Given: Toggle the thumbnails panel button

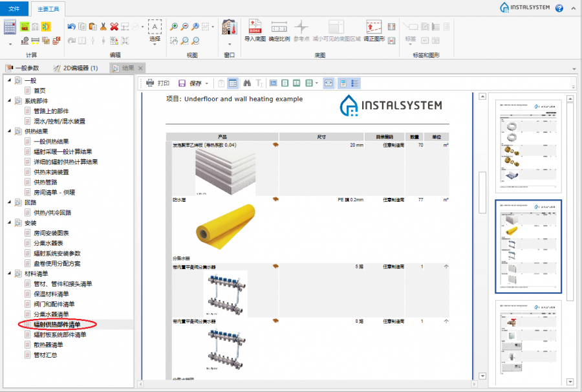Looking at the screenshot, I should [343, 83].
